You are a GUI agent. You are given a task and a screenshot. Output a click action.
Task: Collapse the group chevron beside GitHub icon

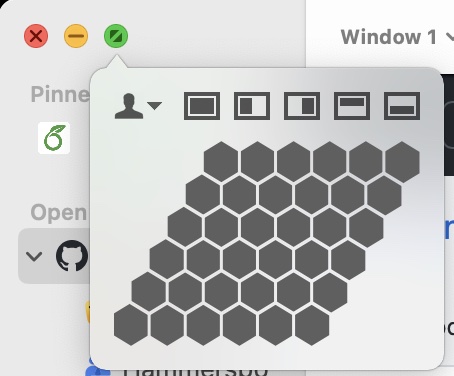click(x=34, y=256)
